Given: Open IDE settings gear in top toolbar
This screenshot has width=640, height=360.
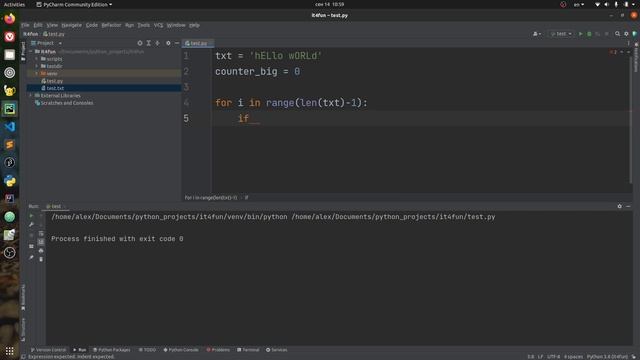Looking at the screenshot, I should [626, 34].
